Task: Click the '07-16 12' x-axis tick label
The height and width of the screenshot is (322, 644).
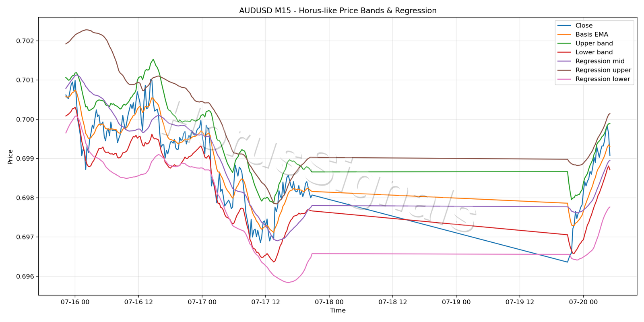Action: coord(138,302)
